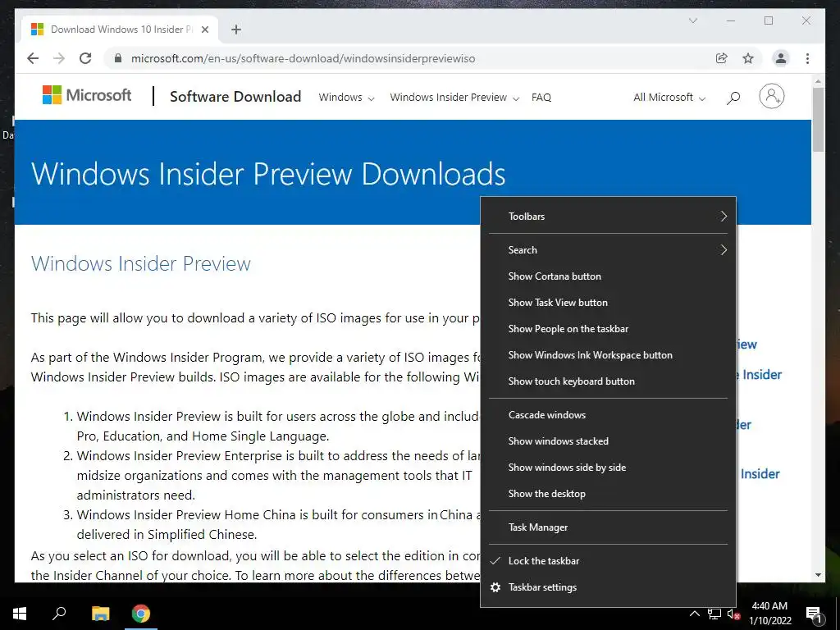Open the Windows Start button
The height and width of the screenshot is (630, 840).
[20, 614]
